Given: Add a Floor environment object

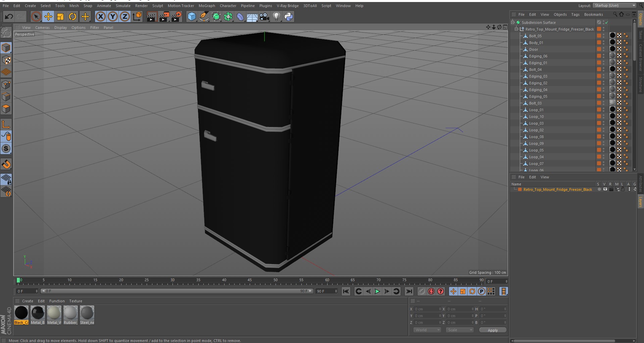Looking at the screenshot, I should [x=252, y=16].
